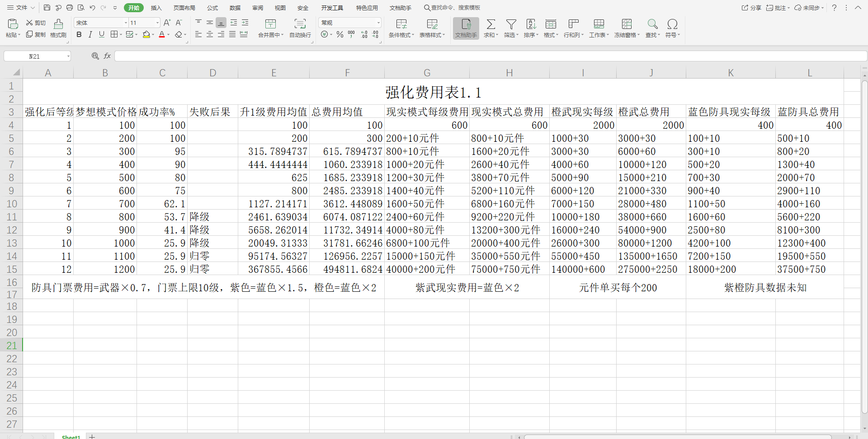Click the merge and center (合并居中) icon
The image size is (868, 439).
270,24
